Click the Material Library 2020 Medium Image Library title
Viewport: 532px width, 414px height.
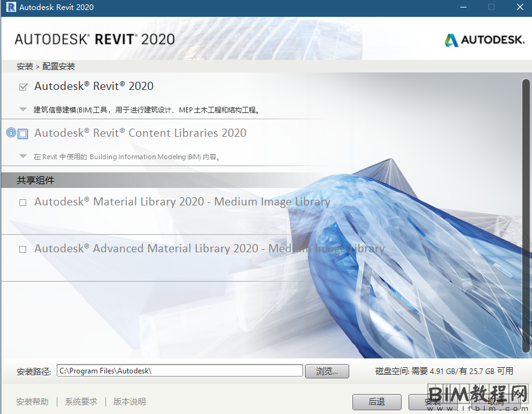[183, 202]
